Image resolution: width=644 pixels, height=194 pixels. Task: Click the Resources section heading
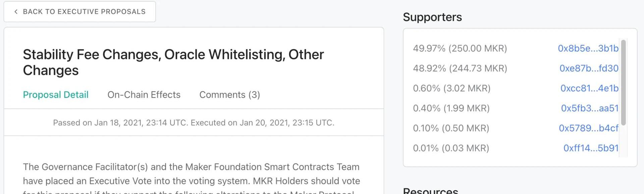[x=430, y=191]
